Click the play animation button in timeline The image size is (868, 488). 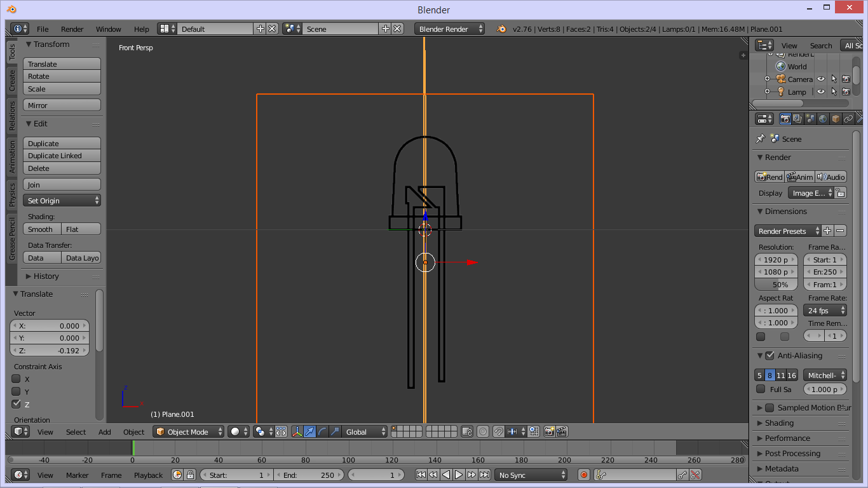459,475
